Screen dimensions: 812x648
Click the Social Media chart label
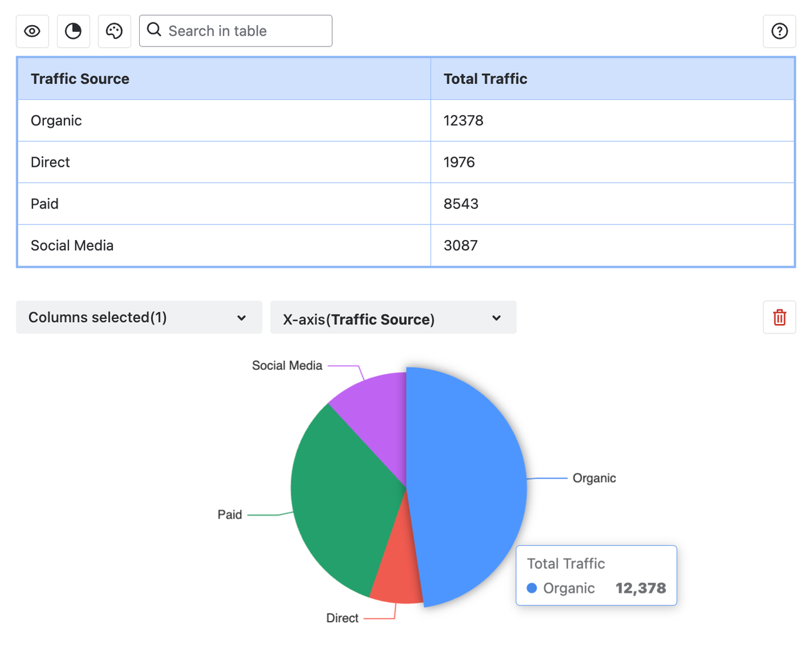tap(287, 365)
